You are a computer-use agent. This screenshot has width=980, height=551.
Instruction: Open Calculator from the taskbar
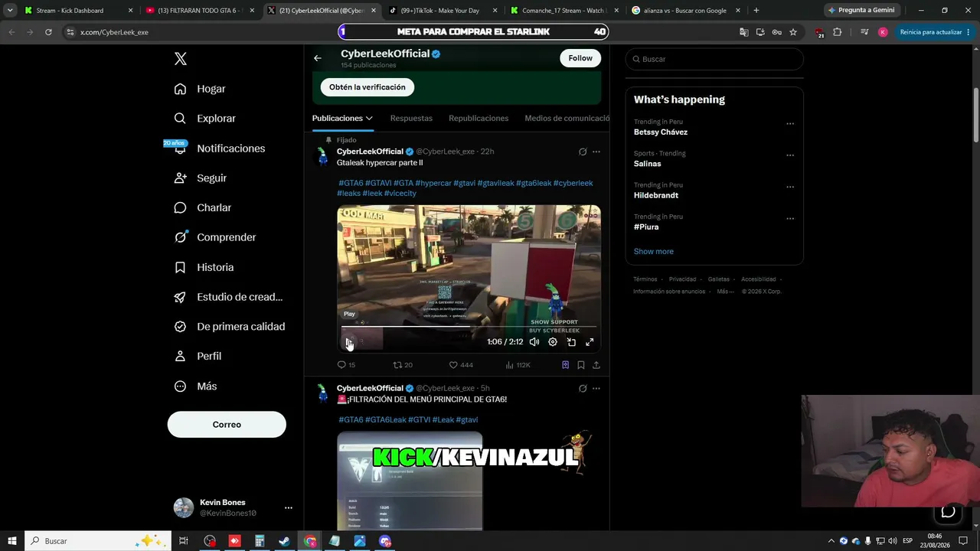click(260, 541)
